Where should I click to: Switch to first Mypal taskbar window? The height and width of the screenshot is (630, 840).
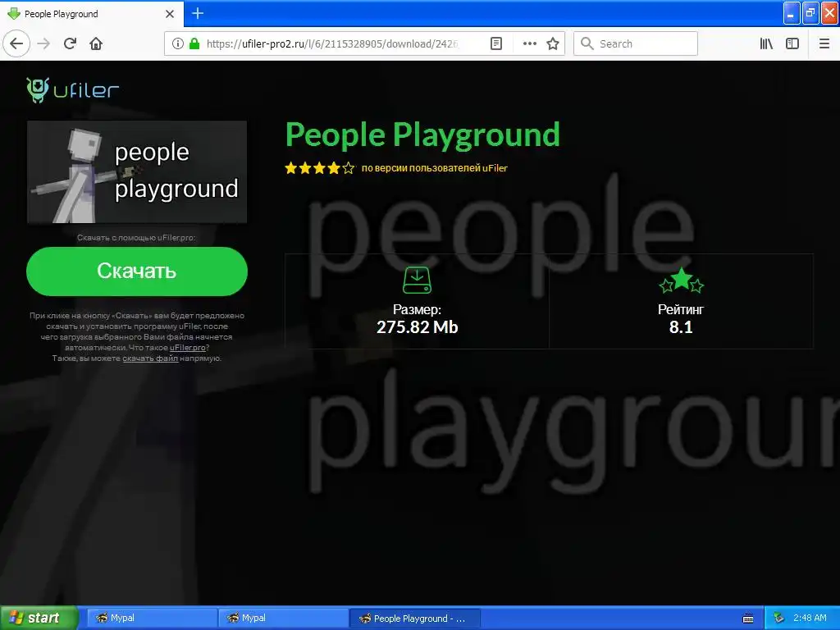coord(152,618)
